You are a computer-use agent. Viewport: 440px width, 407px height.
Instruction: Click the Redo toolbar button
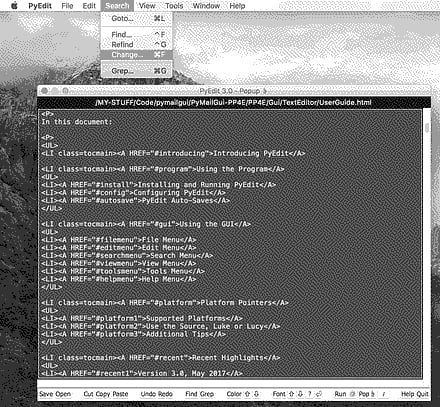[164, 394]
